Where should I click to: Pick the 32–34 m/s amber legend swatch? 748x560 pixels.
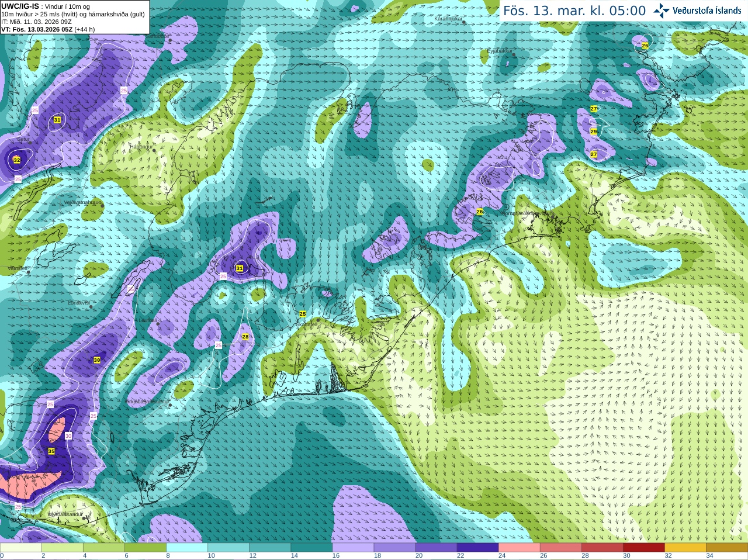point(685,548)
